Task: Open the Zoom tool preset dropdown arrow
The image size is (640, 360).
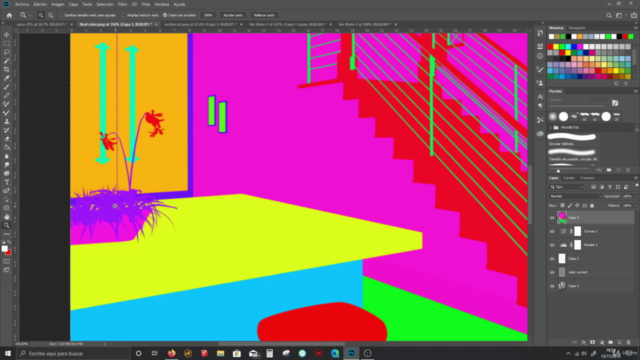Action: coord(30,16)
